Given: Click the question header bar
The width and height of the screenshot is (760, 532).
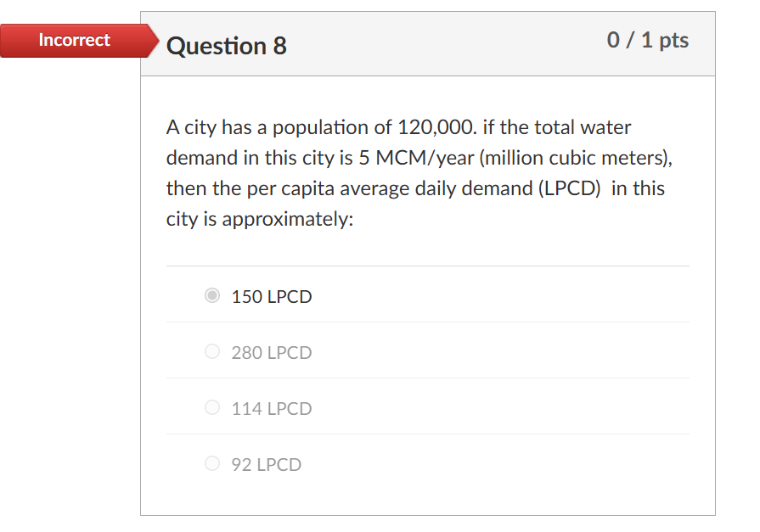Looking at the screenshot, I should point(427,42).
